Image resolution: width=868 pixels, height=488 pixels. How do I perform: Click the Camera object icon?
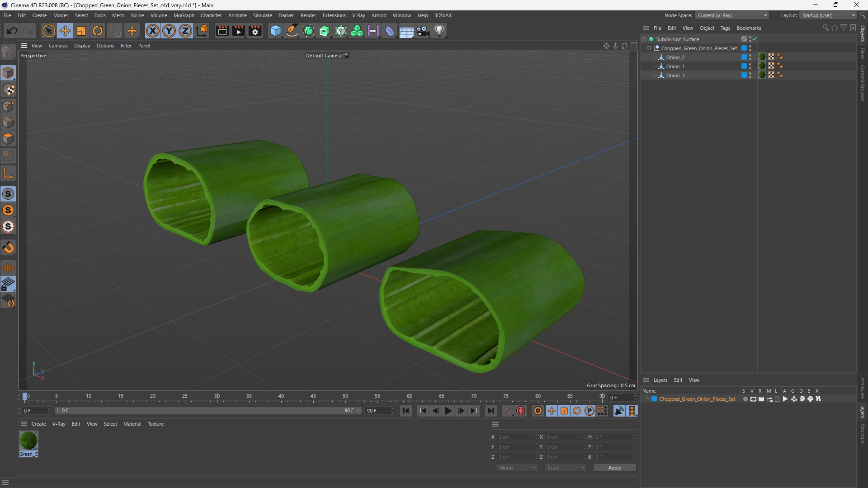point(423,31)
